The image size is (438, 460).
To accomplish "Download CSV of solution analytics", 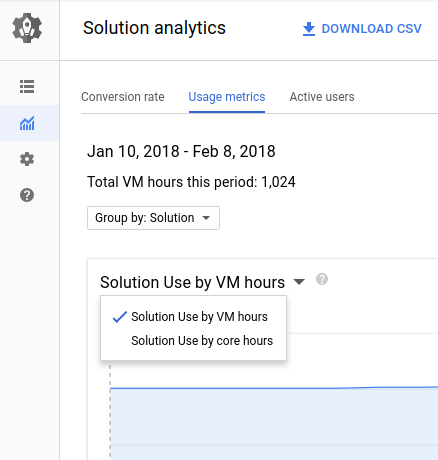I will pos(362,29).
